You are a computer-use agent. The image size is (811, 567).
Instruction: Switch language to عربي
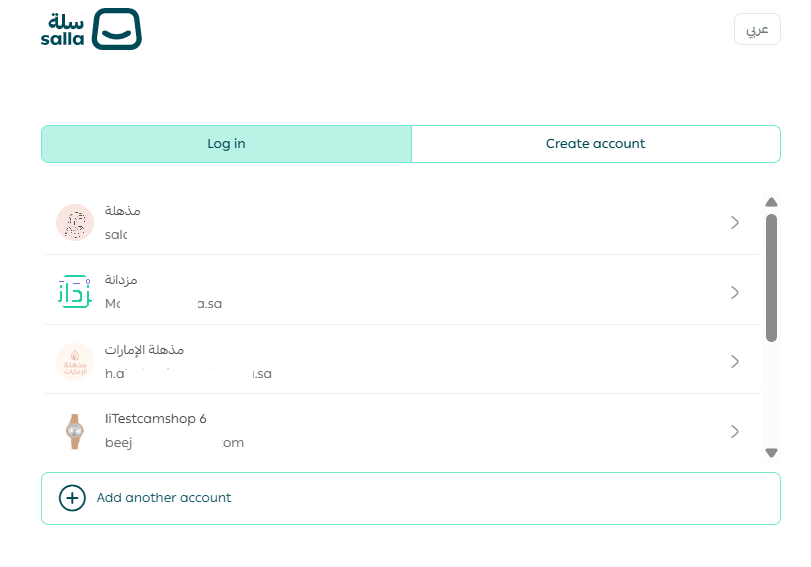(757, 29)
